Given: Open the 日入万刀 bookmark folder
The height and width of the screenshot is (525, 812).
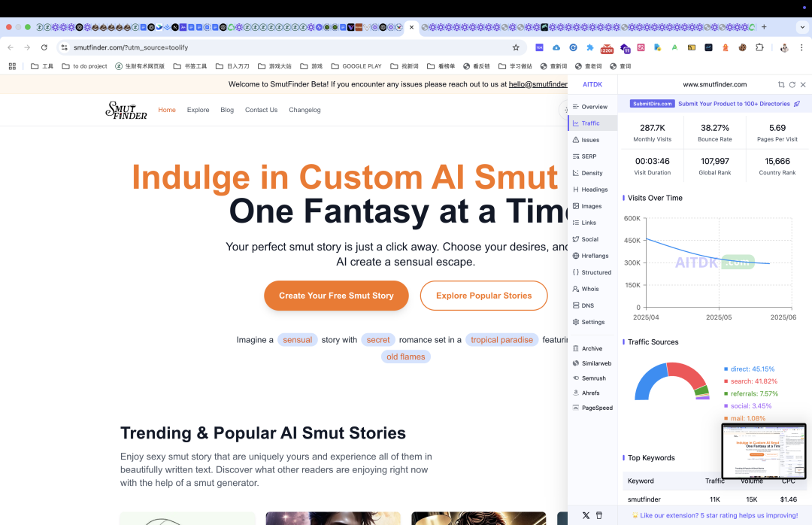Looking at the screenshot, I should tap(232, 66).
